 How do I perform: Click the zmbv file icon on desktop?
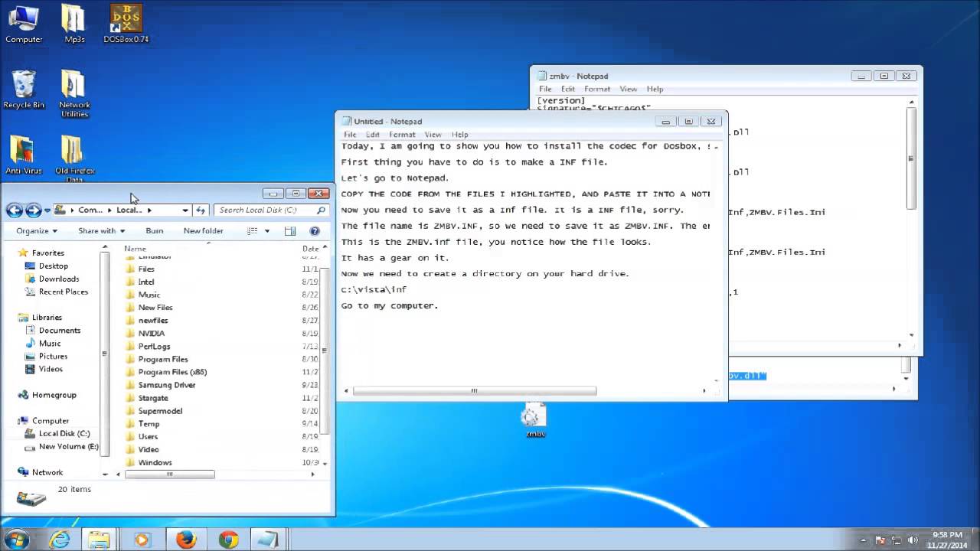(534, 418)
